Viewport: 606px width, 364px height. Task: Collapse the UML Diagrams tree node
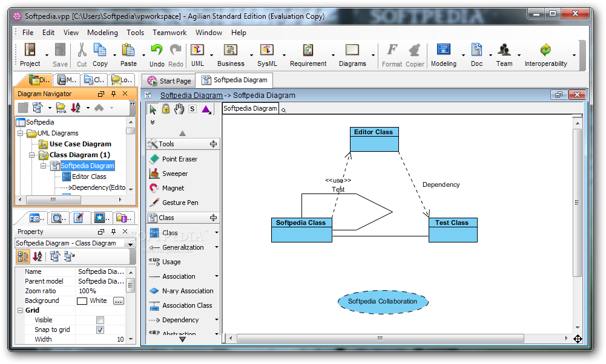pos(20,133)
